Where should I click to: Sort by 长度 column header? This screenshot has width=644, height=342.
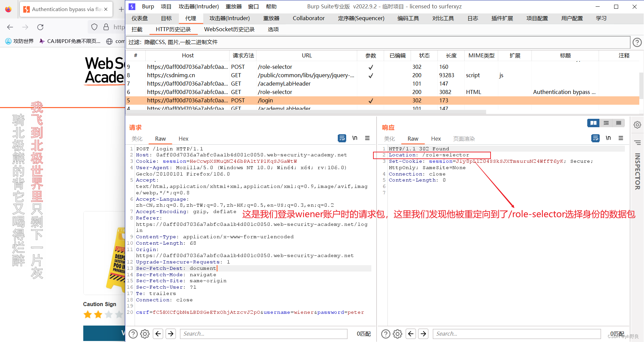[x=451, y=55]
